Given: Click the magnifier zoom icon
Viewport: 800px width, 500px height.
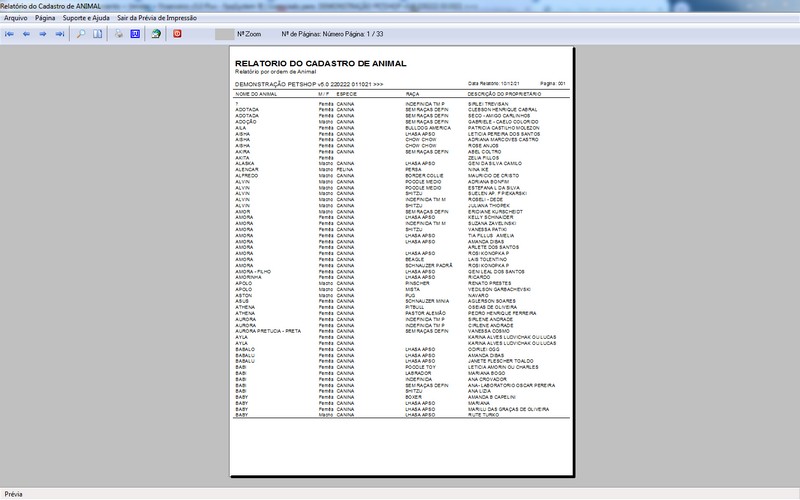Looking at the screenshot, I should (x=81, y=34).
